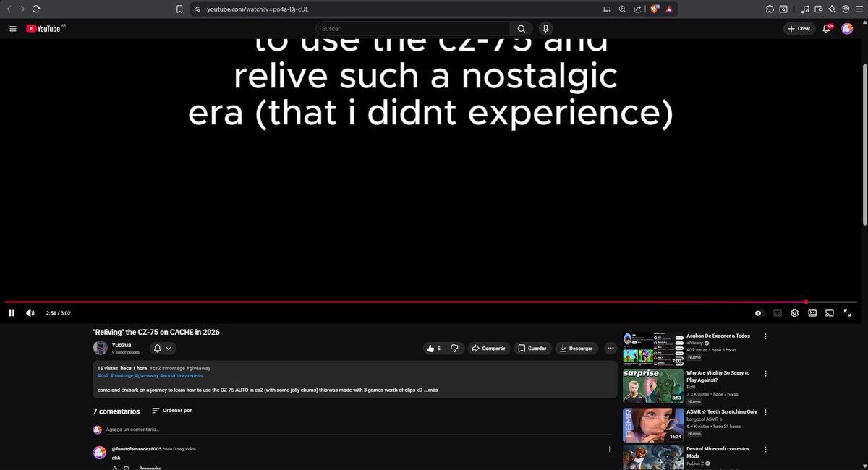Open the Yuozua channel avatar
868x470 pixels.
click(x=101, y=348)
